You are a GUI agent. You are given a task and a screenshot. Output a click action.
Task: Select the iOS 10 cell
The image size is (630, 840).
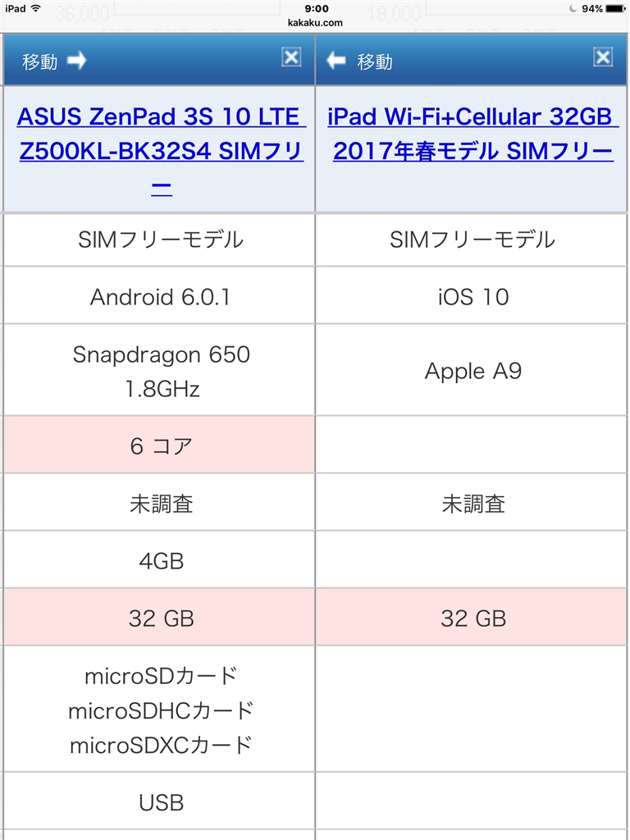click(473, 297)
